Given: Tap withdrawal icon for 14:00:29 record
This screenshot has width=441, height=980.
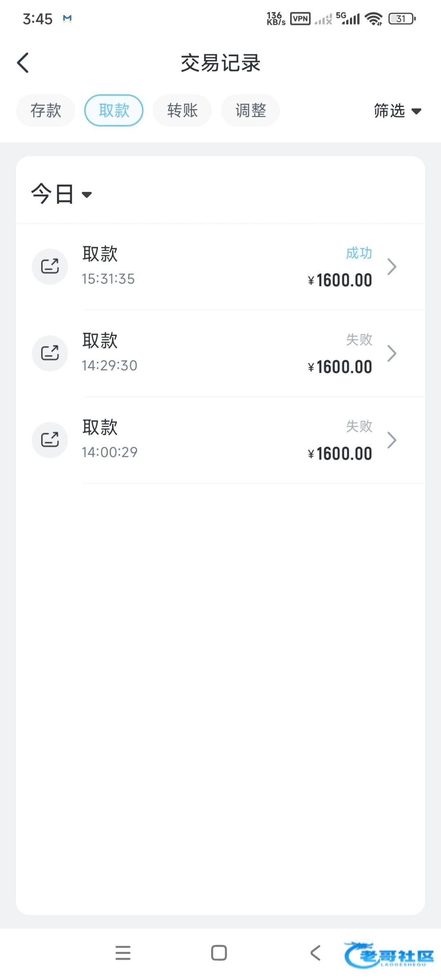Looking at the screenshot, I should 50,440.
